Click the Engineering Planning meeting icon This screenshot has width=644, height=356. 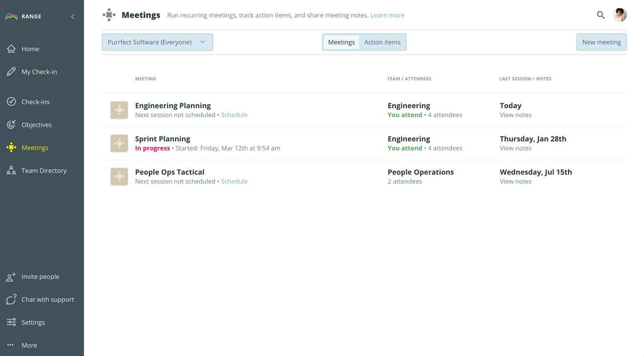point(119,110)
